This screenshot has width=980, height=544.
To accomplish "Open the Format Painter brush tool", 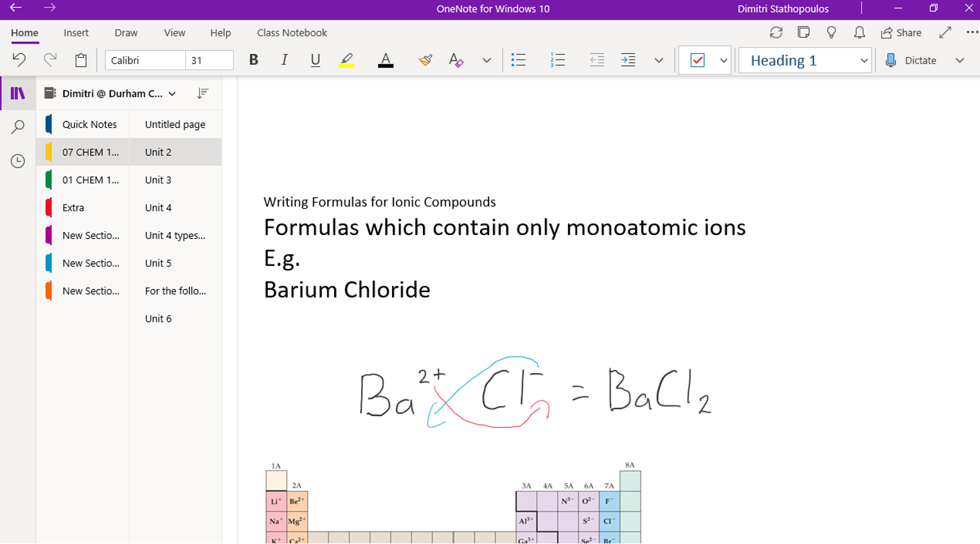I will click(425, 60).
